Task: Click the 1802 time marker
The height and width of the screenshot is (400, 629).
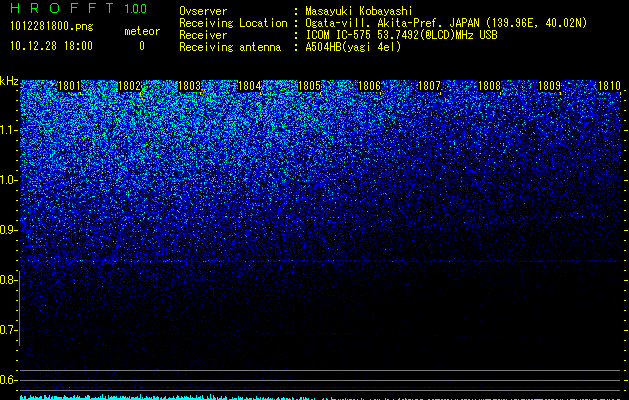Action: pos(129,86)
